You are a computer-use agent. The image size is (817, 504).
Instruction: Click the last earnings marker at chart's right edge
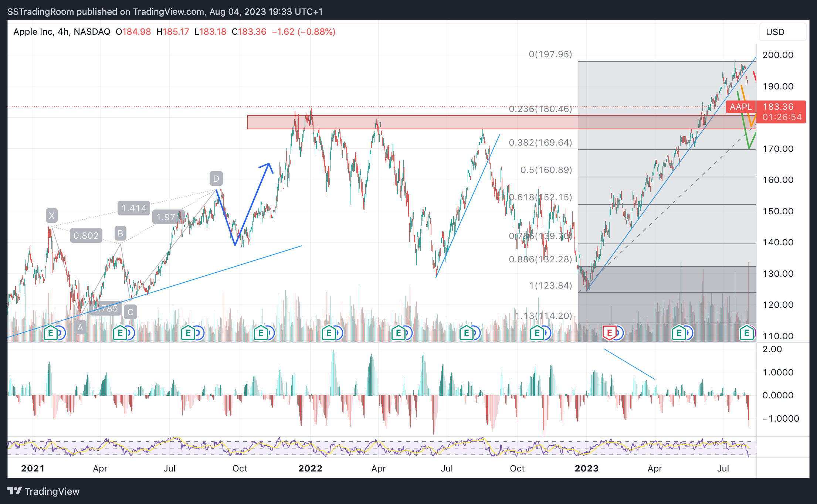747,333
